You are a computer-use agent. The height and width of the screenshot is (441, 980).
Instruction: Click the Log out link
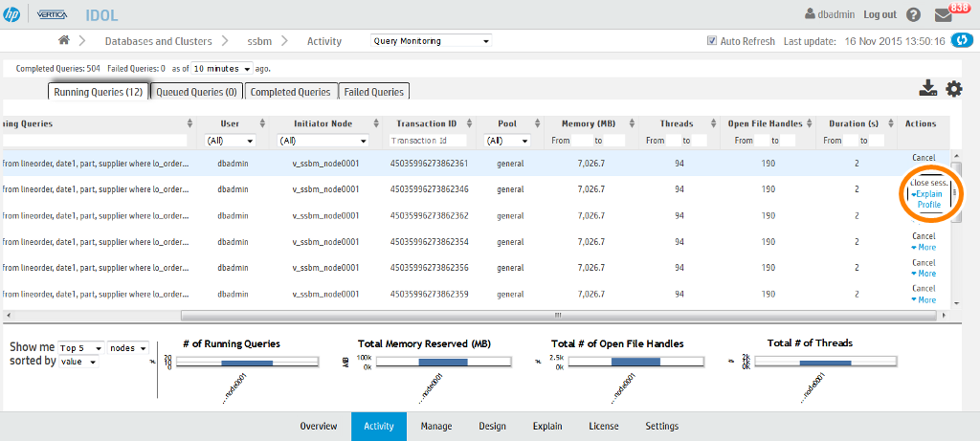pos(880,14)
